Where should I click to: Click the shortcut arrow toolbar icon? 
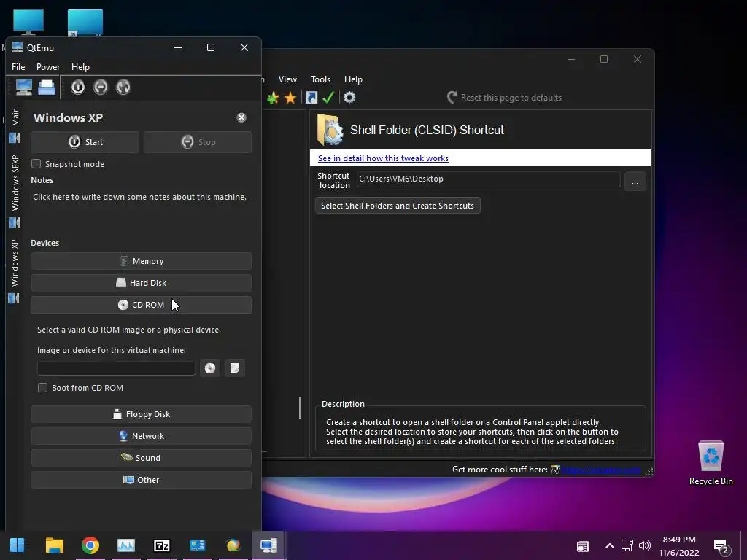click(x=311, y=98)
